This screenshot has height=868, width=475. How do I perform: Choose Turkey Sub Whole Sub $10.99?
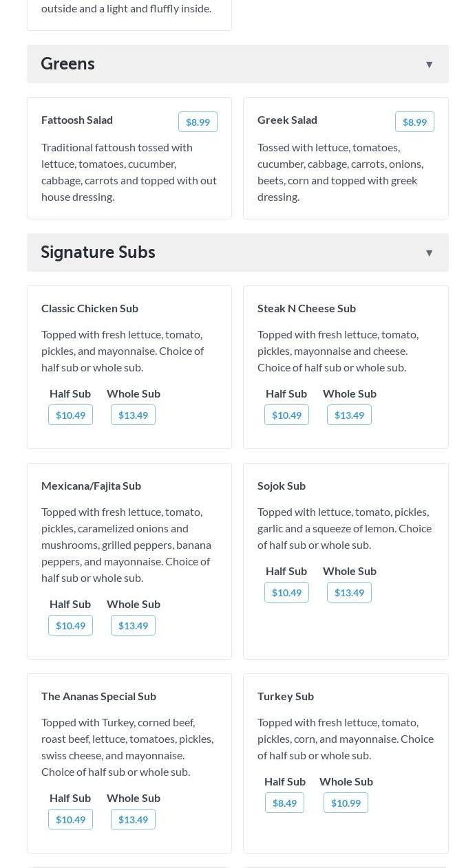click(x=346, y=803)
